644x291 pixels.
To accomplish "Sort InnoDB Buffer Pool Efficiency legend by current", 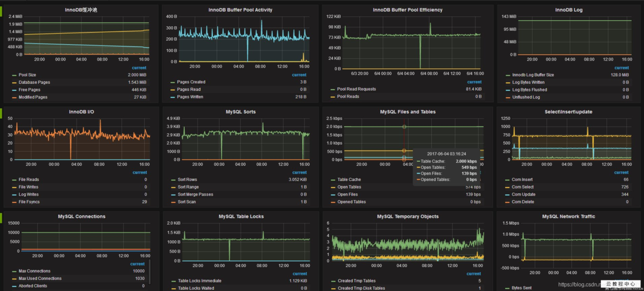I will [x=474, y=82].
